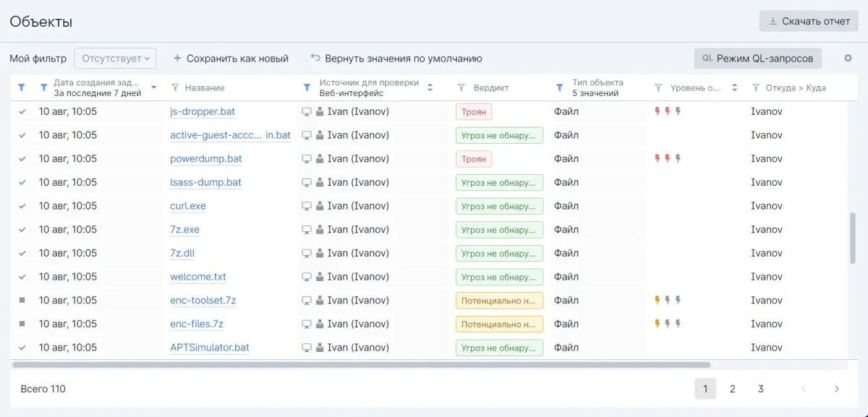This screenshot has height=417, width=868.
Task: Toggle sort arrows on Источник для проверки
Action: coord(430,87)
